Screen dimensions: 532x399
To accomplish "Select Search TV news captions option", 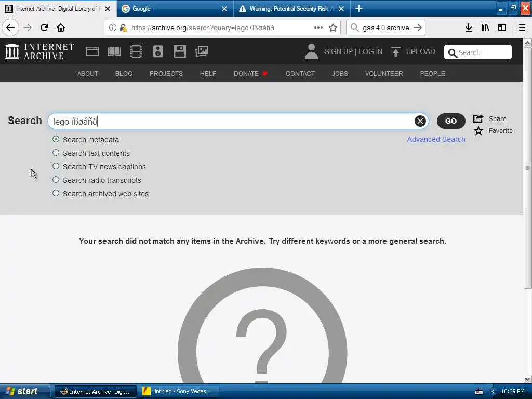I will click(56, 166).
